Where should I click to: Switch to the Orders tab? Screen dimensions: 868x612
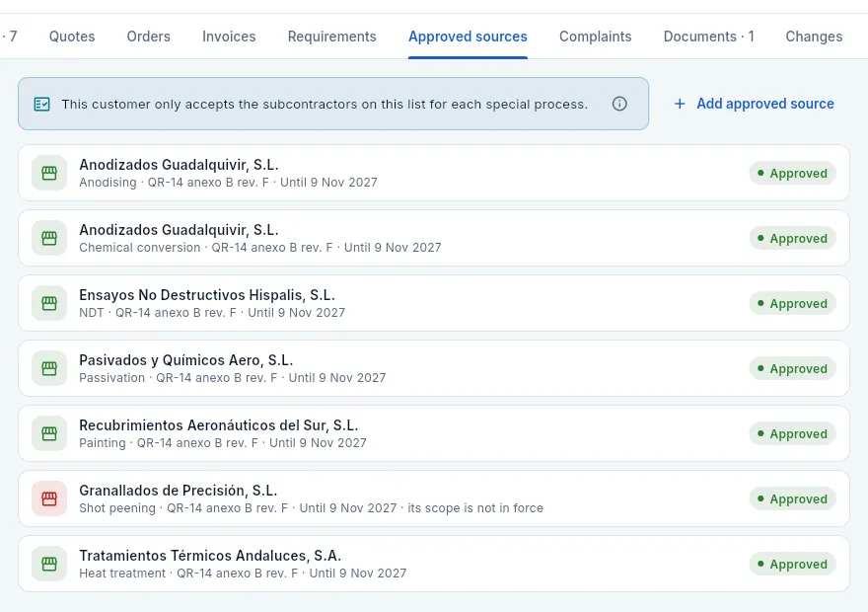[x=148, y=37]
